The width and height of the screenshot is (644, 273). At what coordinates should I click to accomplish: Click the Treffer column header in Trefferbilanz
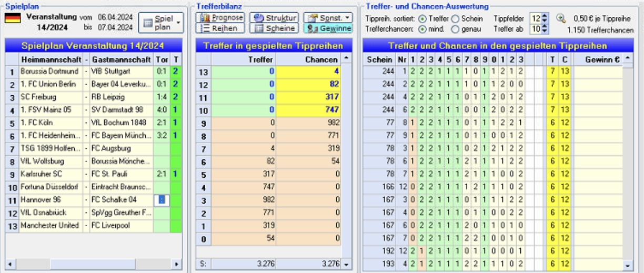[243, 59]
